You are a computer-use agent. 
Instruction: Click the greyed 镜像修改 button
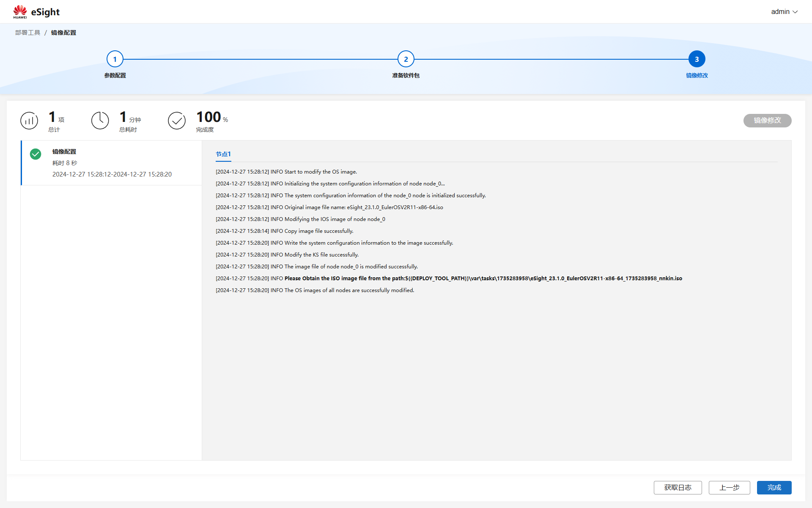pos(767,121)
